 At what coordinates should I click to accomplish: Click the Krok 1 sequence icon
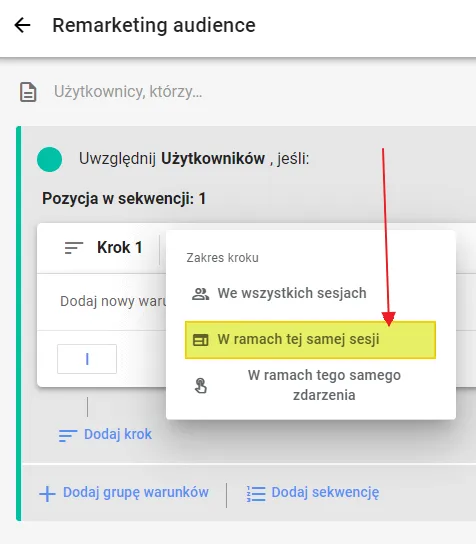[74, 248]
